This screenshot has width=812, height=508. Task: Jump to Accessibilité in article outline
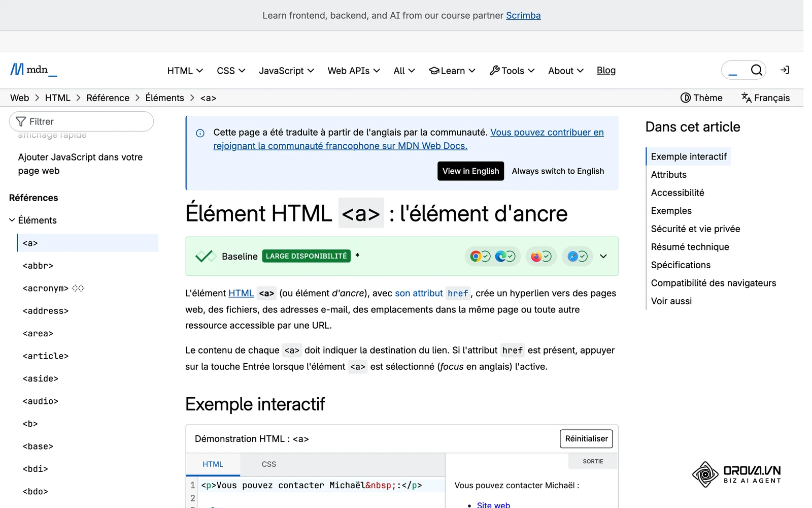point(678,193)
